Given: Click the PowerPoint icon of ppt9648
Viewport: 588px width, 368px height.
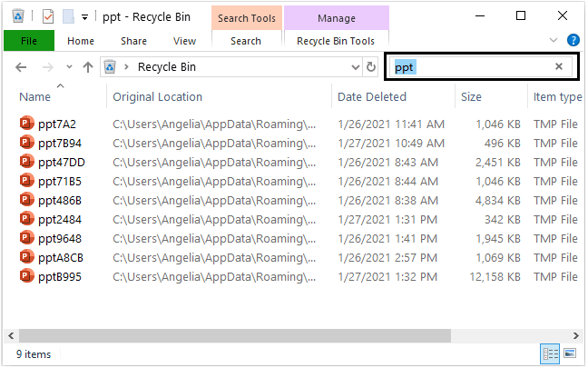Looking at the screenshot, I should click(x=26, y=238).
